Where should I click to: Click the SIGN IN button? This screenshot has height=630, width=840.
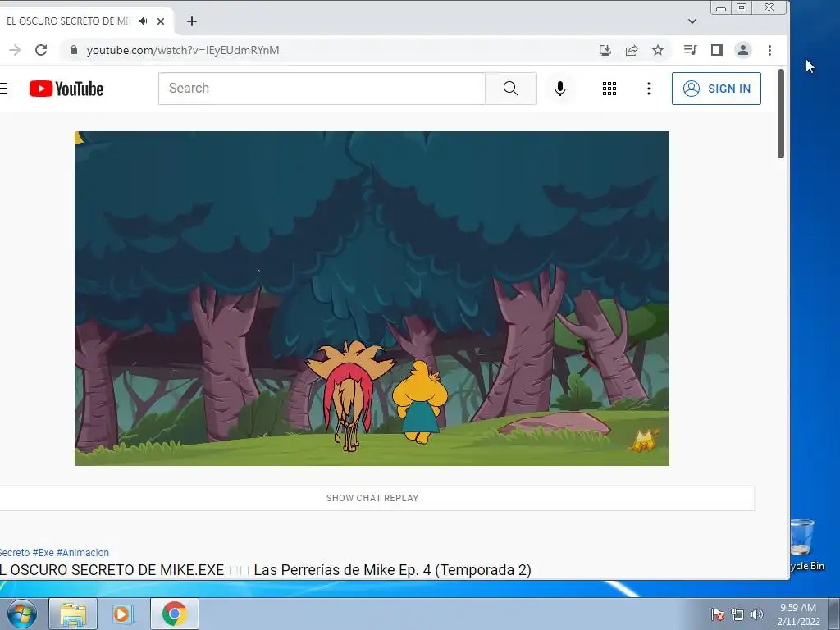(x=716, y=89)
